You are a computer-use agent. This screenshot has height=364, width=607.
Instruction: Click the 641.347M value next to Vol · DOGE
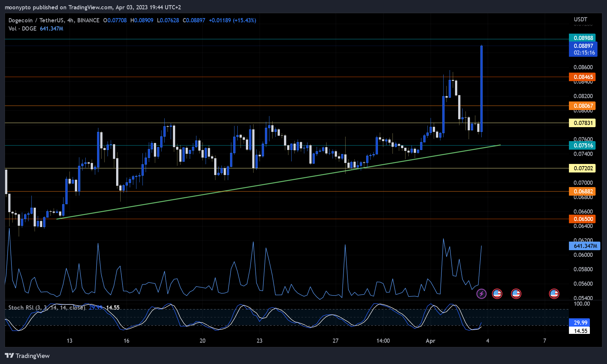(x=51, y=29)
